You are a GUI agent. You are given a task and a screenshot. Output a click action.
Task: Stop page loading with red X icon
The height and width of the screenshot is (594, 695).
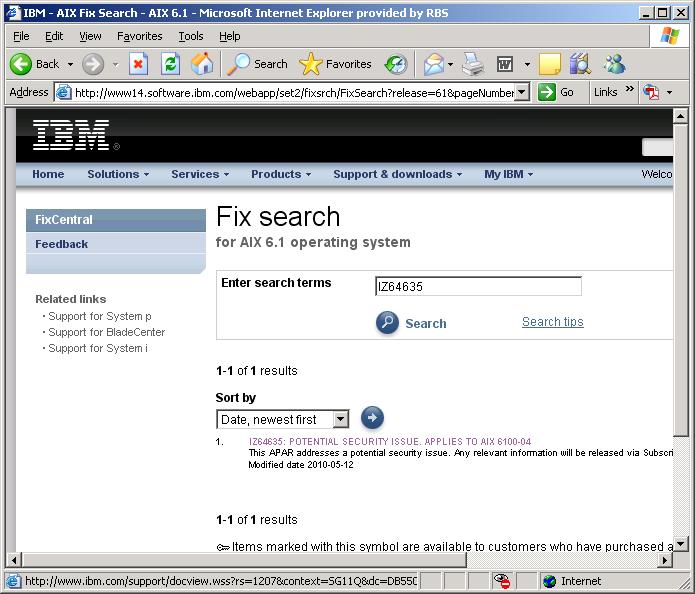pos(138,64)
